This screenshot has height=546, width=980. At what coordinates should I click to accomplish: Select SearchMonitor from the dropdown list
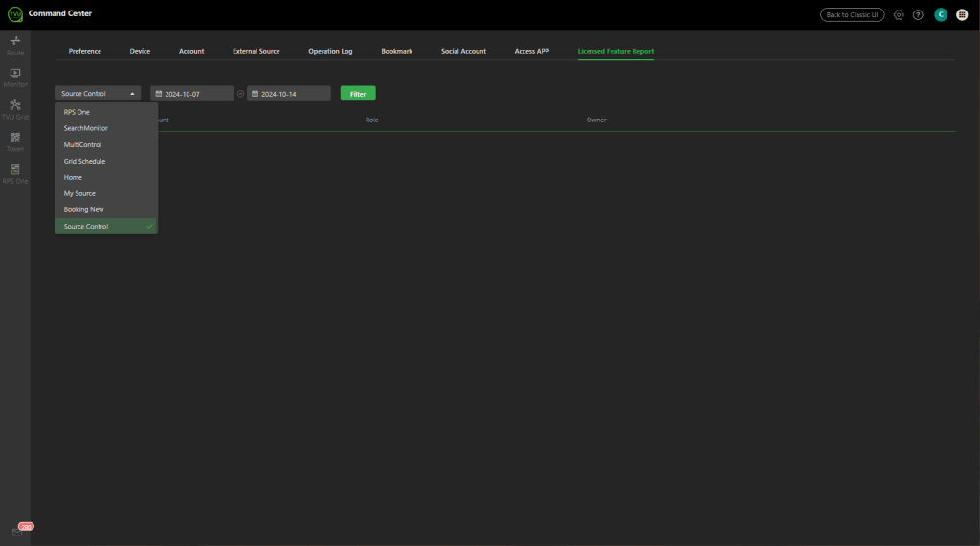point(86,128)
